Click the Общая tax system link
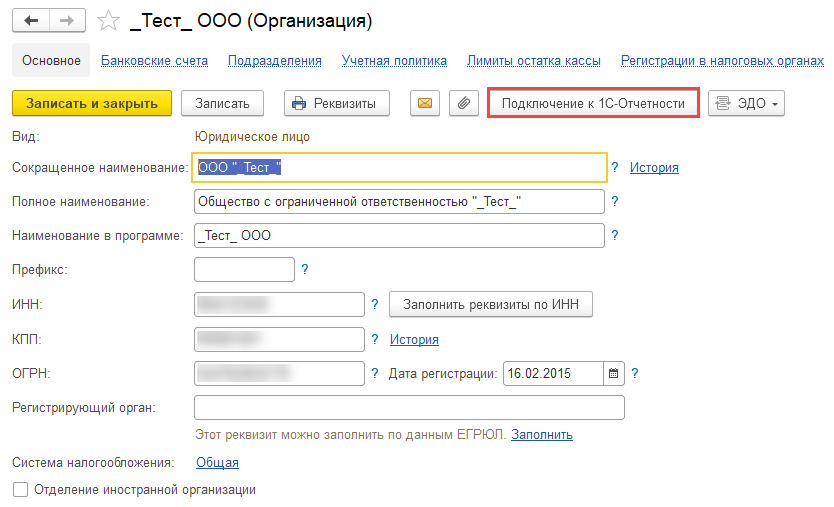834x507 pixels. click(217, 462)
